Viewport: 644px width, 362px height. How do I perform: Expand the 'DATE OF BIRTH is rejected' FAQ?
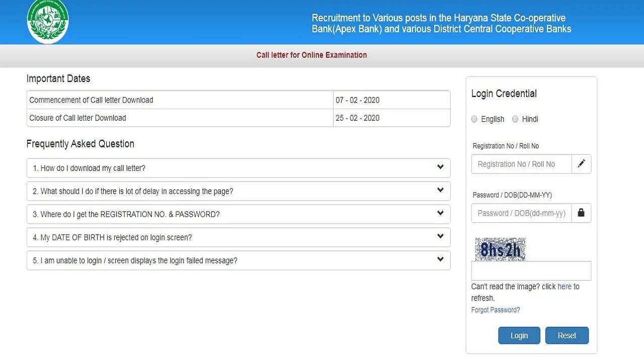238,237
